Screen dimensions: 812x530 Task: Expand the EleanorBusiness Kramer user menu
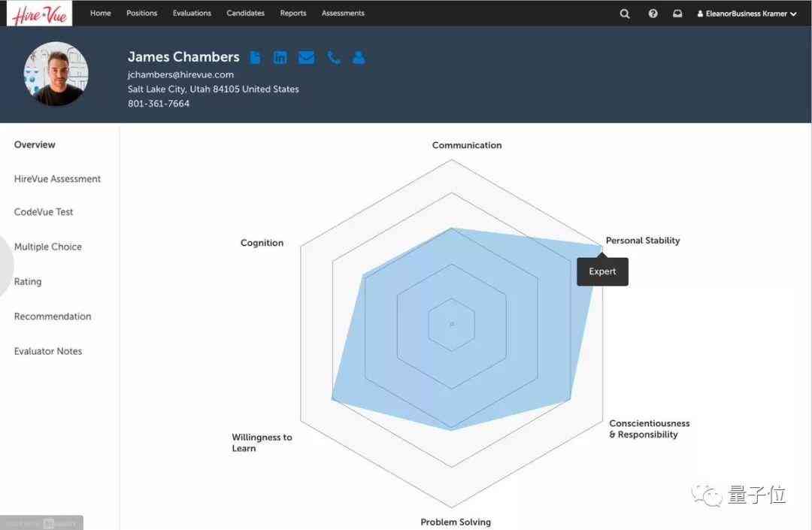[x=747, y=14]
